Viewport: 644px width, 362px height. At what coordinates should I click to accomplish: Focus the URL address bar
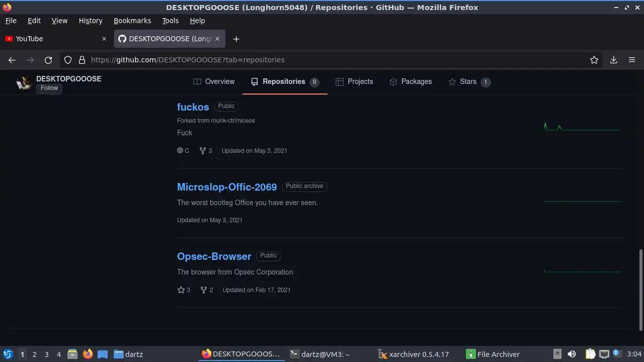click(332, 60)
